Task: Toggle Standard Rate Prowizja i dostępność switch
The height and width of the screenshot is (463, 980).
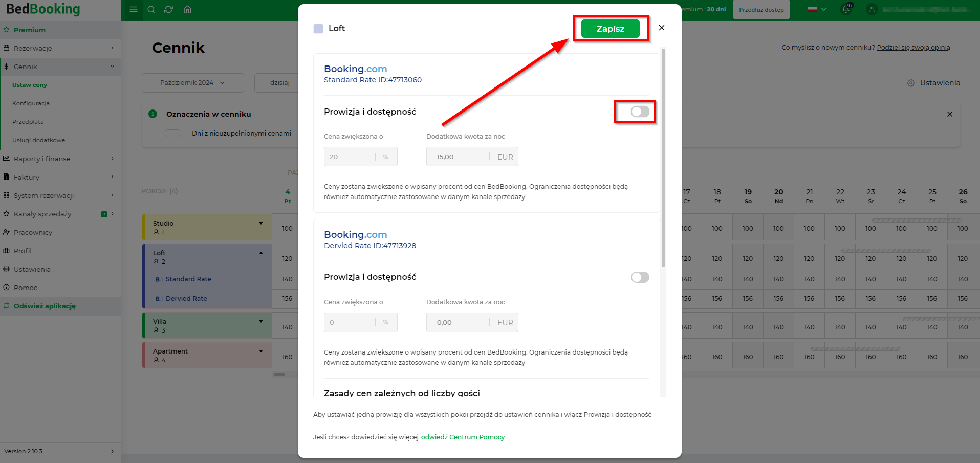Action: point(640,112)
